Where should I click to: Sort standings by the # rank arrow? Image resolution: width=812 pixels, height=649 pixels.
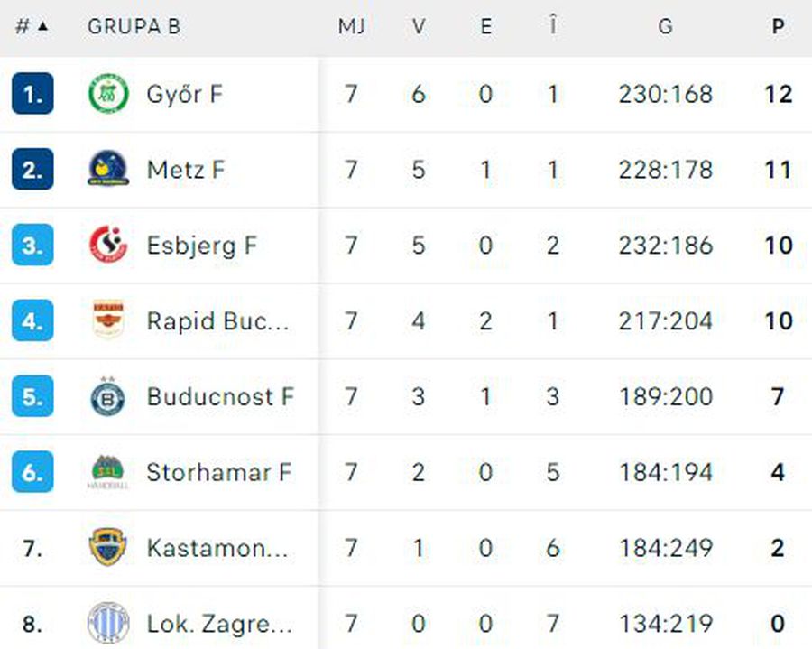32,26
